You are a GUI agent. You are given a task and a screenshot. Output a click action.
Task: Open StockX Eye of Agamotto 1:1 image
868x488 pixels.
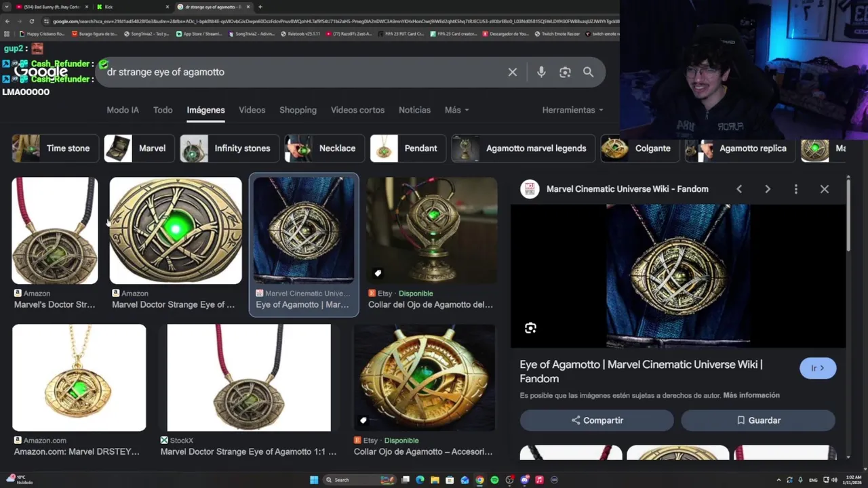(x=249, y=378)
